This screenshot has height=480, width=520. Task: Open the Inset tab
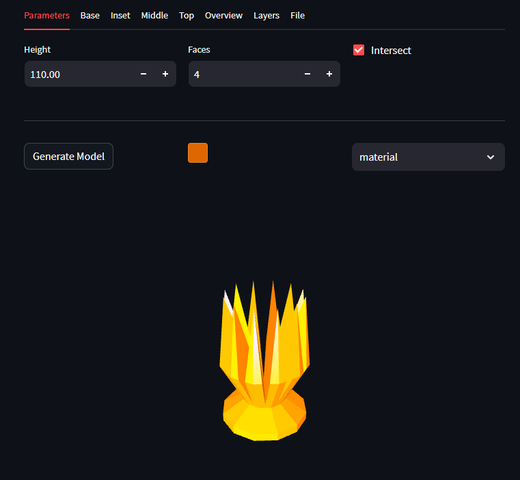coord(120,16)
